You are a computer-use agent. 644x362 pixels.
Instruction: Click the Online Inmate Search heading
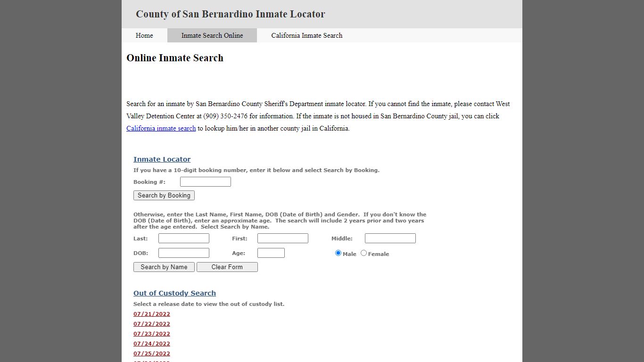(175, 58)
